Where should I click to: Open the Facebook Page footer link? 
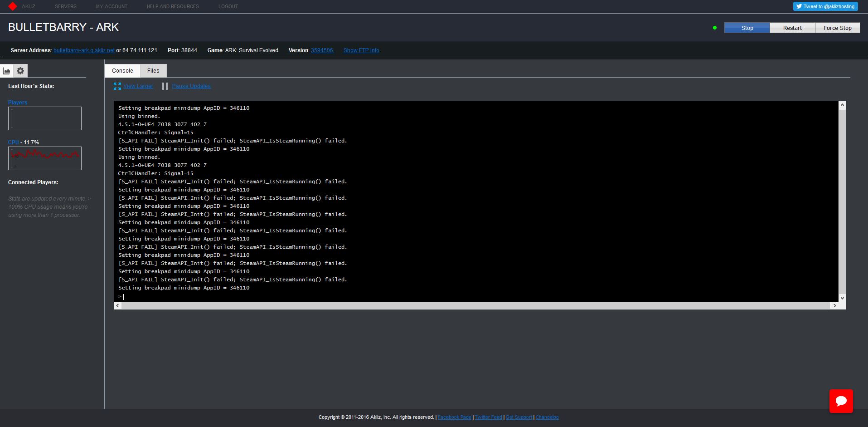pyautogui.click(x=454, y=417)
